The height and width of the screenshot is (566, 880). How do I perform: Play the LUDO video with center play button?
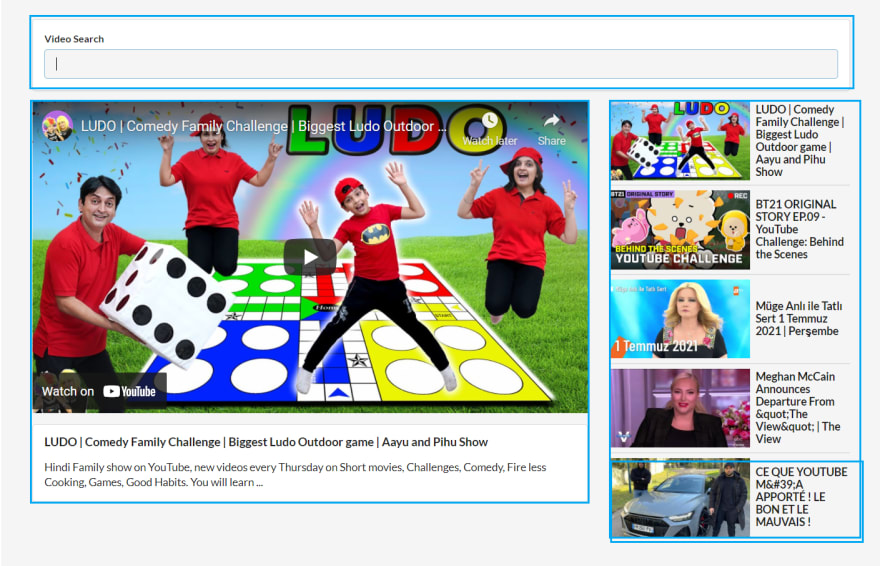coord(310,257)
